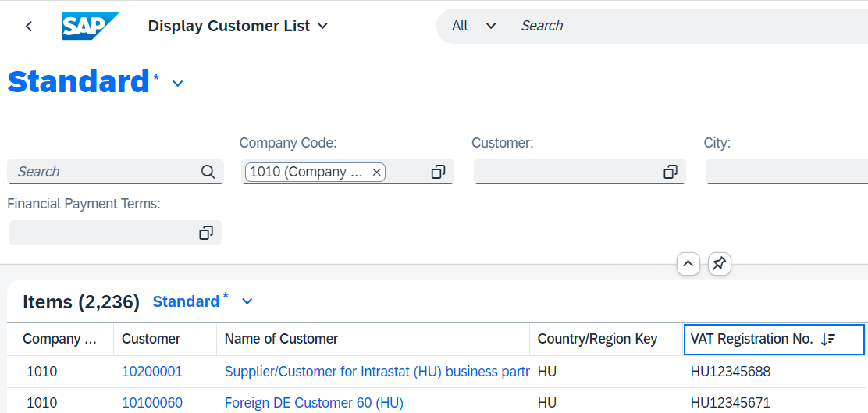Collapse the filter header with up chevron

[x=688, y=264]
